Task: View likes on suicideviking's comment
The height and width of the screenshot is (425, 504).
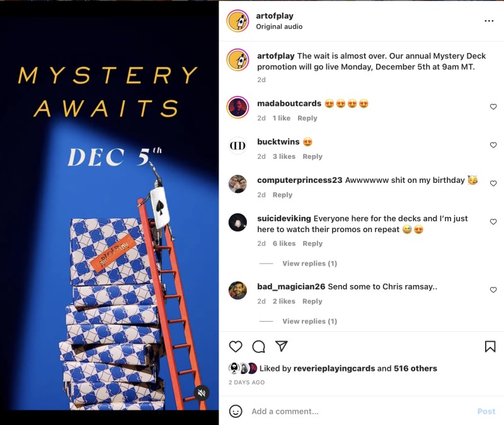Action: (x=284, y=243)
